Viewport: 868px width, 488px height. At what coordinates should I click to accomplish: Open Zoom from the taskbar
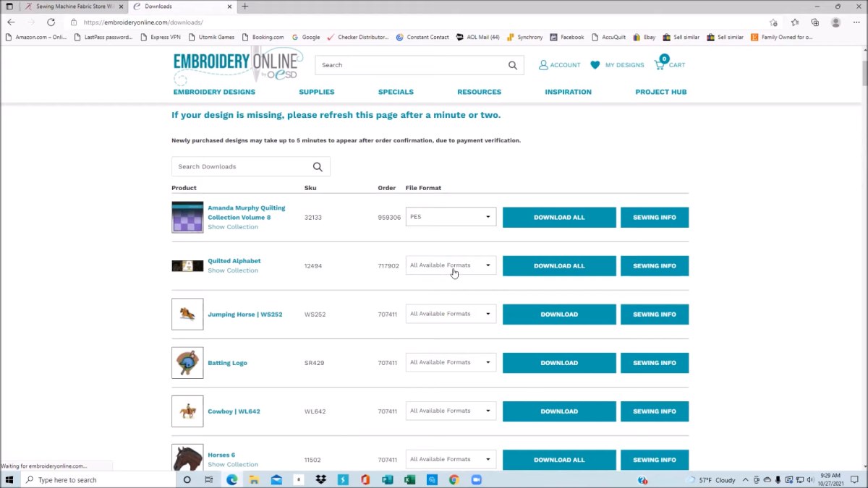pyautogui.click(x=476, y=479)
